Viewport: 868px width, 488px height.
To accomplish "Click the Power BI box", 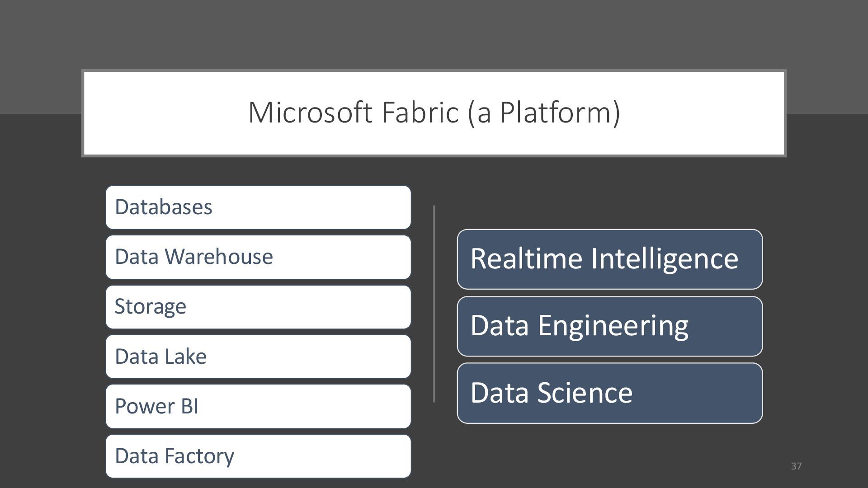I will 258,406.
